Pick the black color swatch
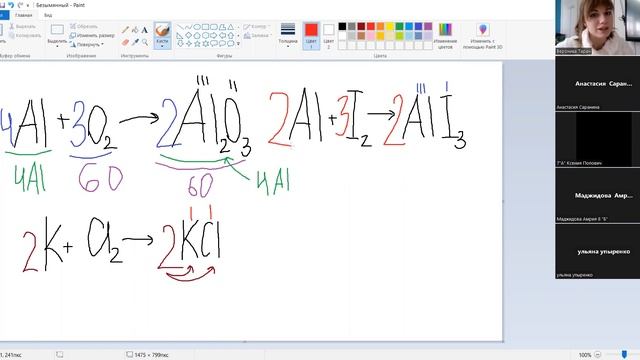Image resolution: width=640 pixels, height=360 pixels. tap(342, 27)
